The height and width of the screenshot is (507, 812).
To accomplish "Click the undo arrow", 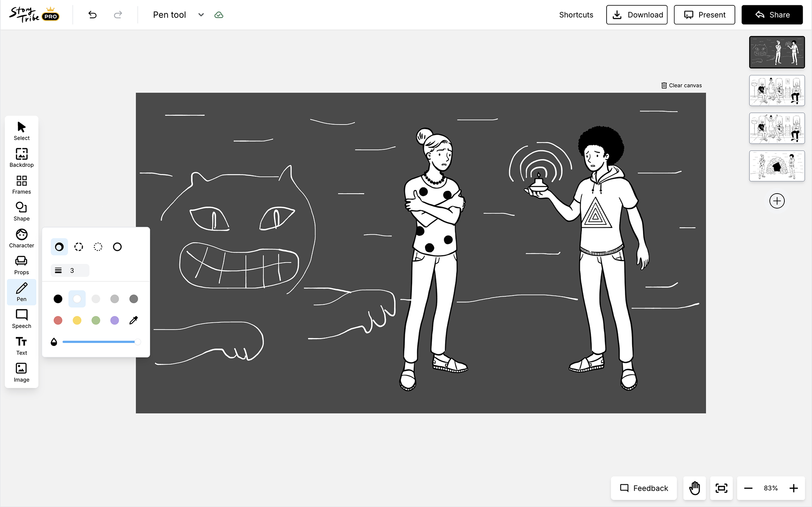I will 93,15.
